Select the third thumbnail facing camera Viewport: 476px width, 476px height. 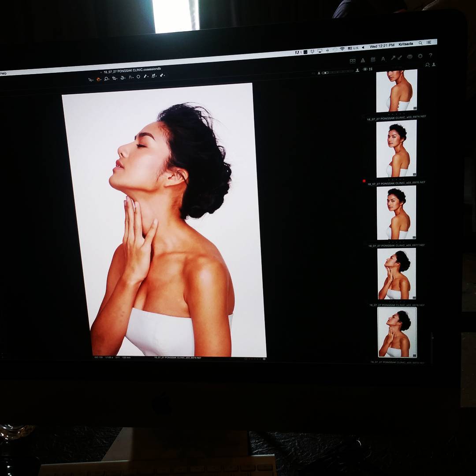pos(397,212)
